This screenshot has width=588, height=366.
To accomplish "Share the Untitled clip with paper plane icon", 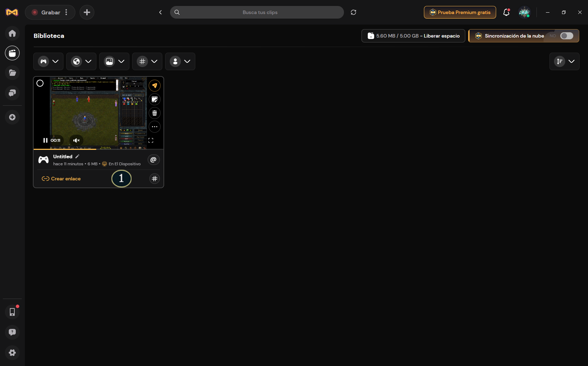I will (155, 86).
